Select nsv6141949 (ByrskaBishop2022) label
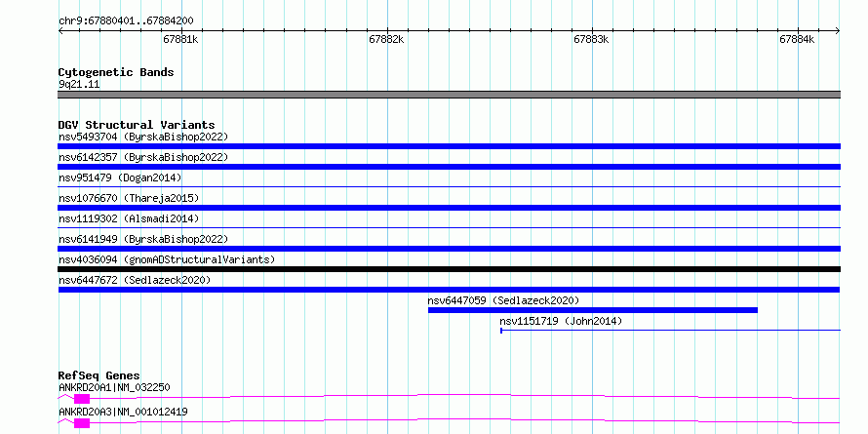The height and width of the screenshot is (434, 868). click(143, 239)
